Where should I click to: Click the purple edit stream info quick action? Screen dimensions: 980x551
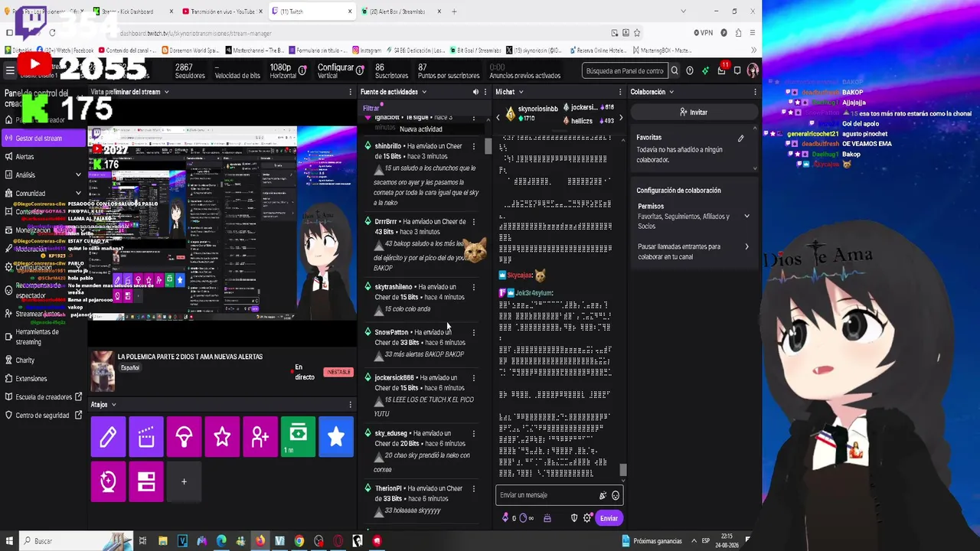tap(108, 437)
